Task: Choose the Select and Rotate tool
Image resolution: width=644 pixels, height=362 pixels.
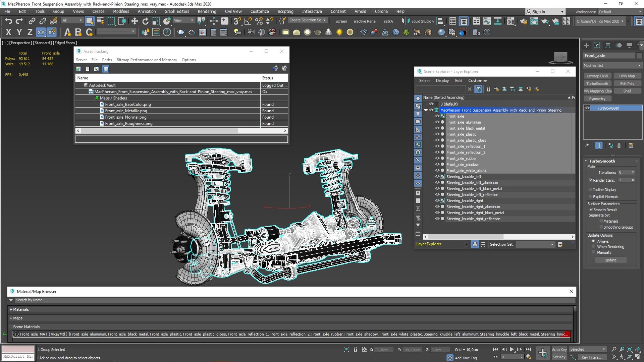Action: pyautogui.click(x=145, y=21)
